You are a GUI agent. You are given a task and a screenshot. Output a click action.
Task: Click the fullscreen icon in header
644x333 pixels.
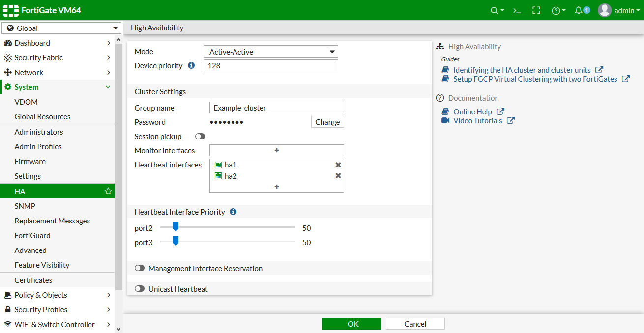536,10
